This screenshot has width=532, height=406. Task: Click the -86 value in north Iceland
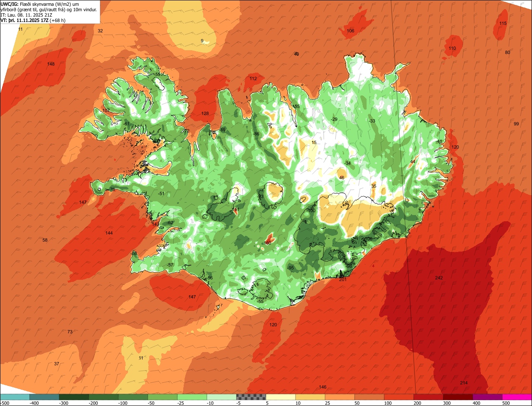pyautogui.click(x=256, y=134)
